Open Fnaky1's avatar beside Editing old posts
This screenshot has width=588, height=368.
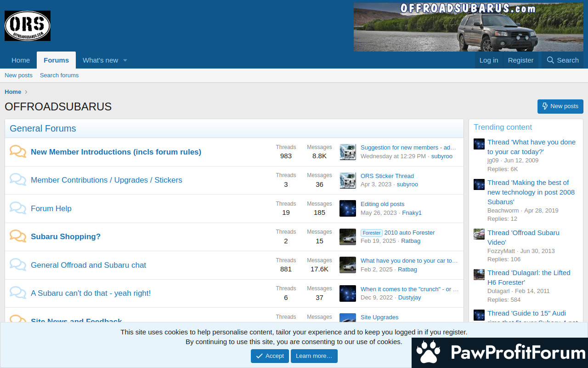coord(348,208)
